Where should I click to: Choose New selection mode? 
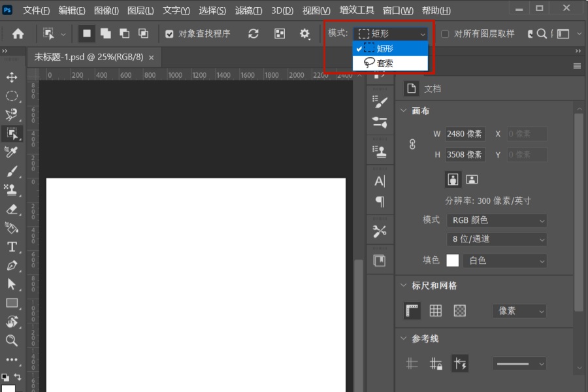click(87, 33)
